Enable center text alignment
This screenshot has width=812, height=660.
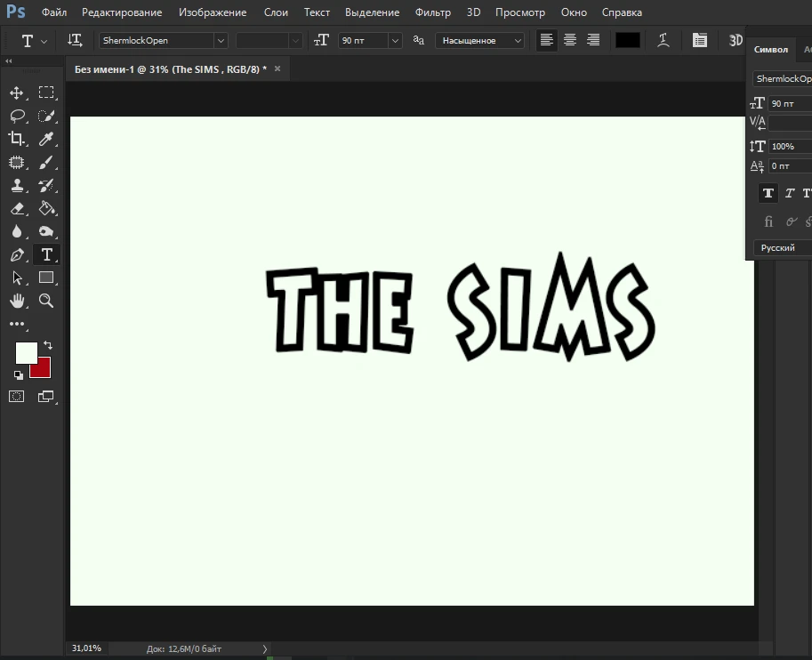click(569, 40)
